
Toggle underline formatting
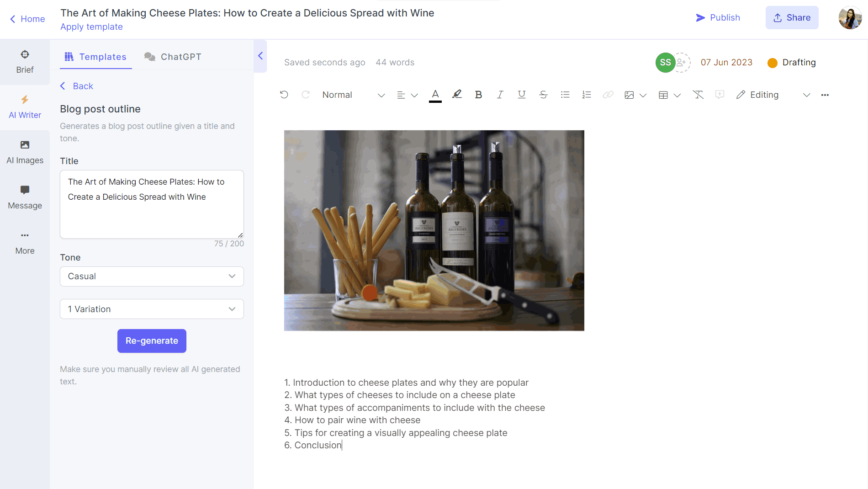pos(522,95)
